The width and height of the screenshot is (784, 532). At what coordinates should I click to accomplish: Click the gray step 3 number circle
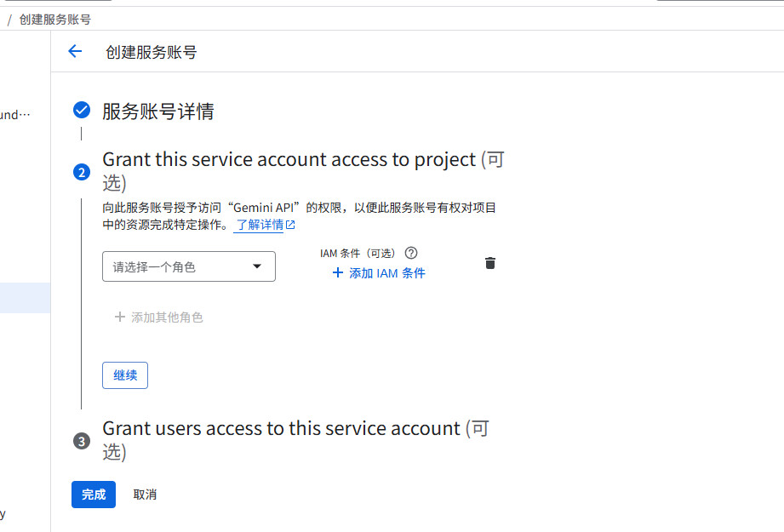(x=82, y=441)
